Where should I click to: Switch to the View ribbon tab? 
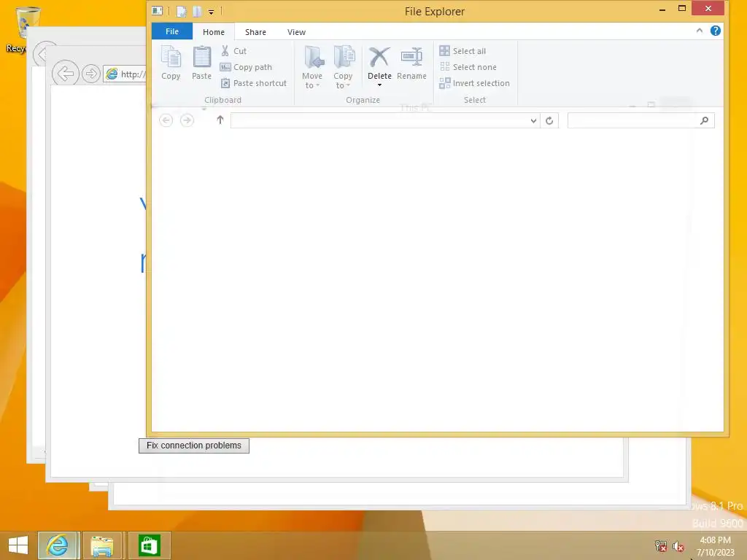pos(296,32)
